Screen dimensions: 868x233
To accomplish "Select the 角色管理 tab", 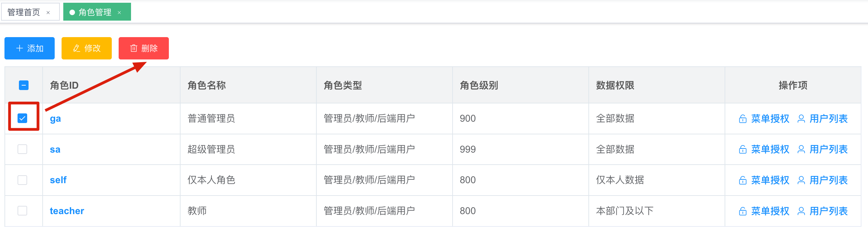I will [x=95, y=12].
